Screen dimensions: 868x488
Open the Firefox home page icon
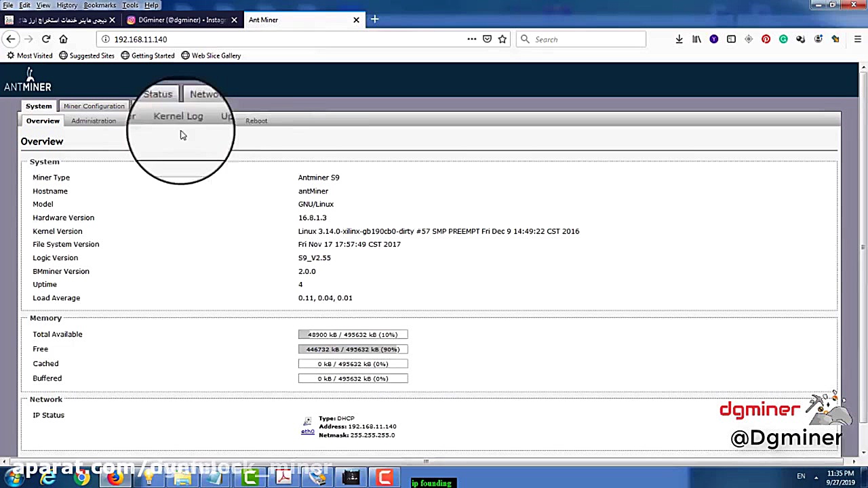63,39
